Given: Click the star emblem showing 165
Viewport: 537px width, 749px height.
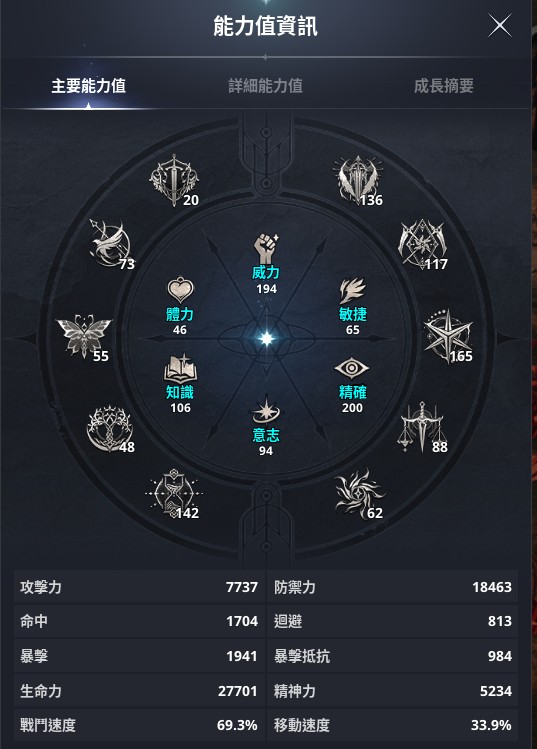Looking at the screenshot, I should pos(448,336).
